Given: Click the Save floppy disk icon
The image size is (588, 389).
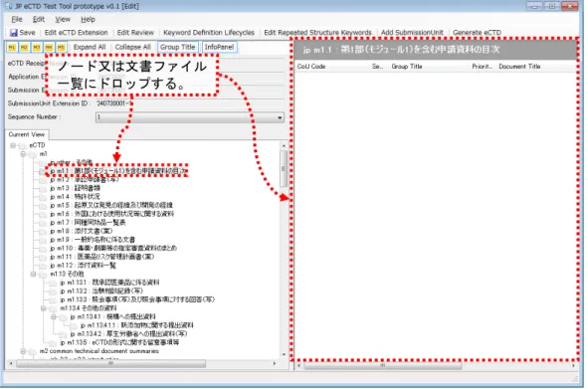Looking at the screenshot, I should (x=14, y=33).
